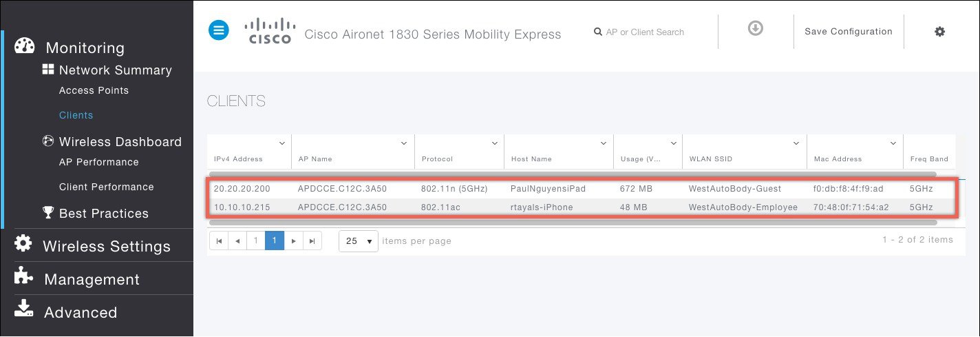The height and width of the screenshot is (337, 980).
Task: Click Save Configuration button
Action: coord(848,32)
